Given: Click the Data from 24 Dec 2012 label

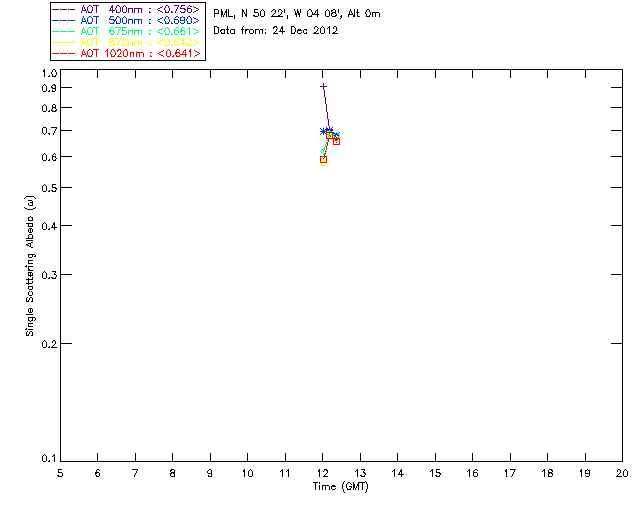Looking at the screenshot, I should [x=276, y=31].
